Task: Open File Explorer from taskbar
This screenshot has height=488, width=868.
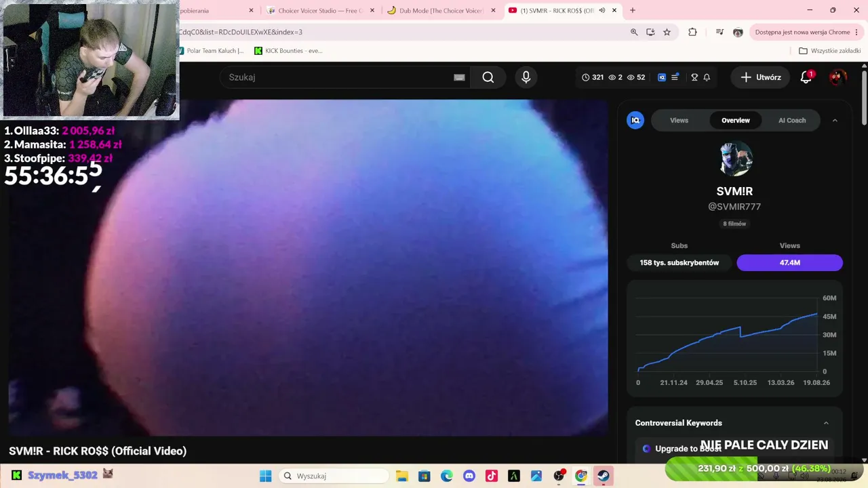Action: click(x=401, y=476)
